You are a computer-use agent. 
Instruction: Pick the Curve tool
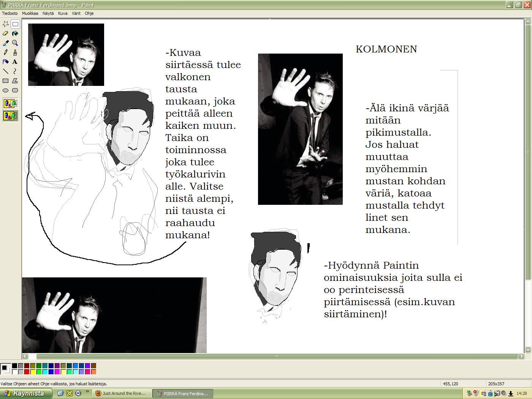(x=15, y=71)
